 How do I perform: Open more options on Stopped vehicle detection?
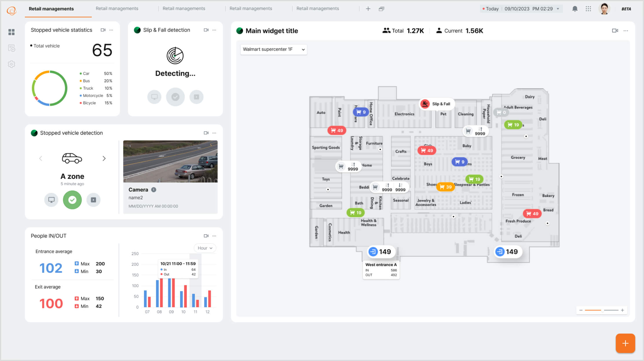pyautogui.click(x=214, y=133)
